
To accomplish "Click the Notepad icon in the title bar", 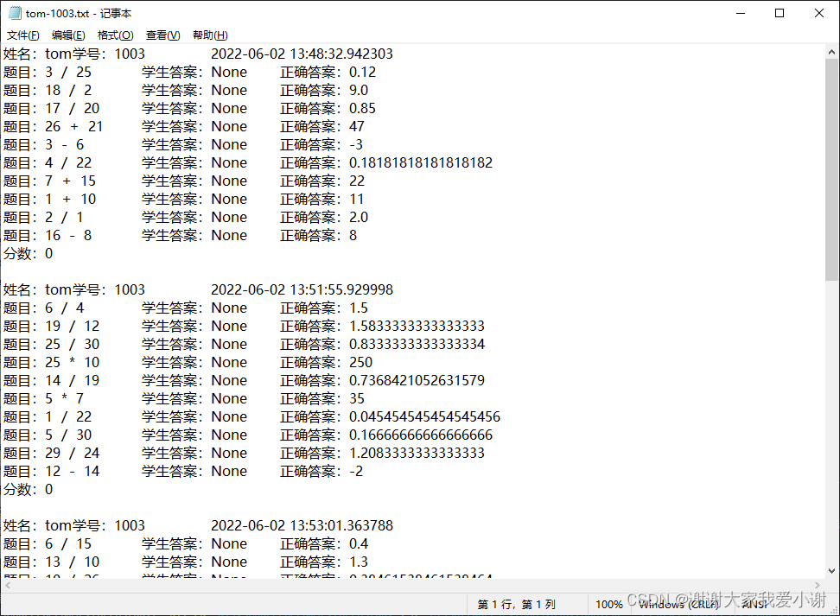I will 14,13.
